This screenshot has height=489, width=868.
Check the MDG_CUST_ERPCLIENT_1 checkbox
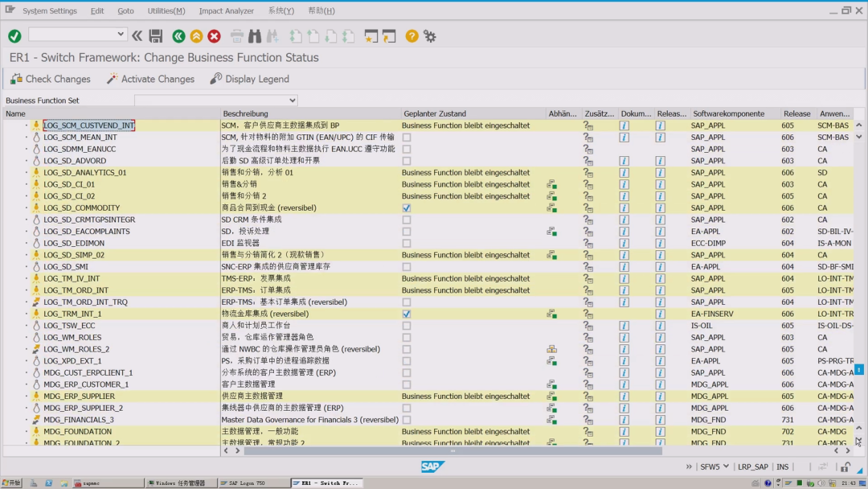[x=407, y=373]
